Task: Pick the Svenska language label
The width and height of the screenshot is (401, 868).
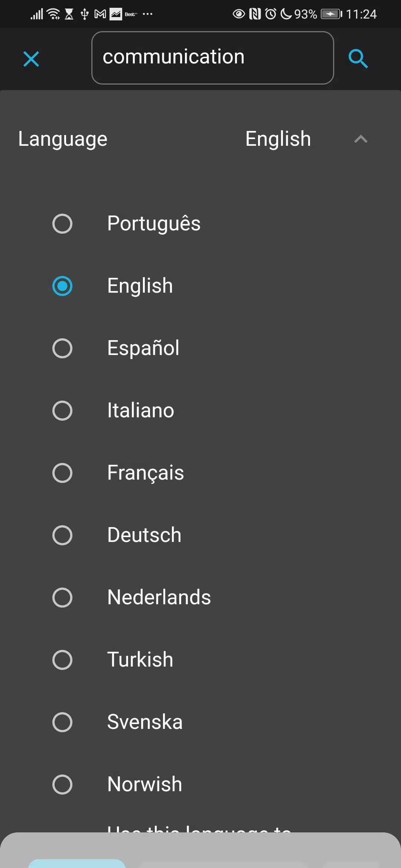Action: 145,722
